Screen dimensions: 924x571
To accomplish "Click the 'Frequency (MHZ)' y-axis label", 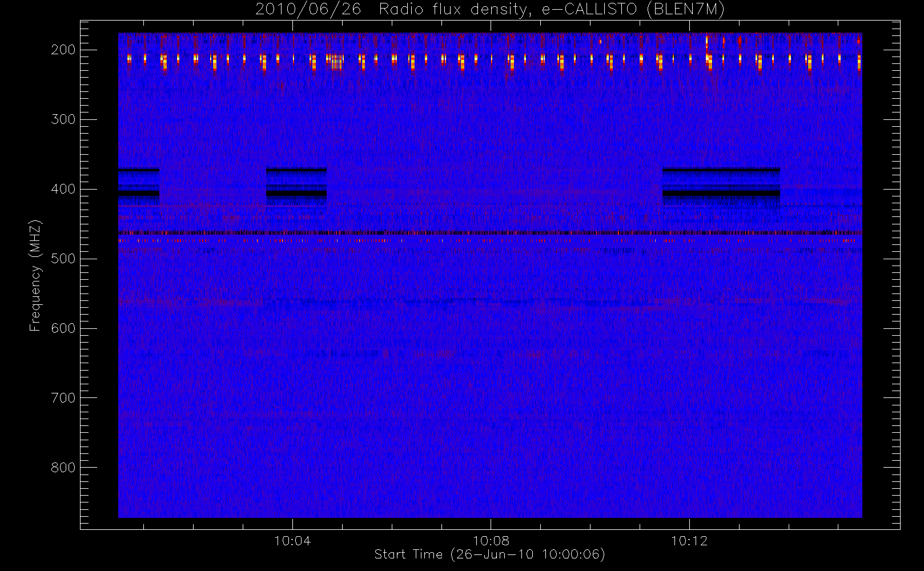I will 35,275.
